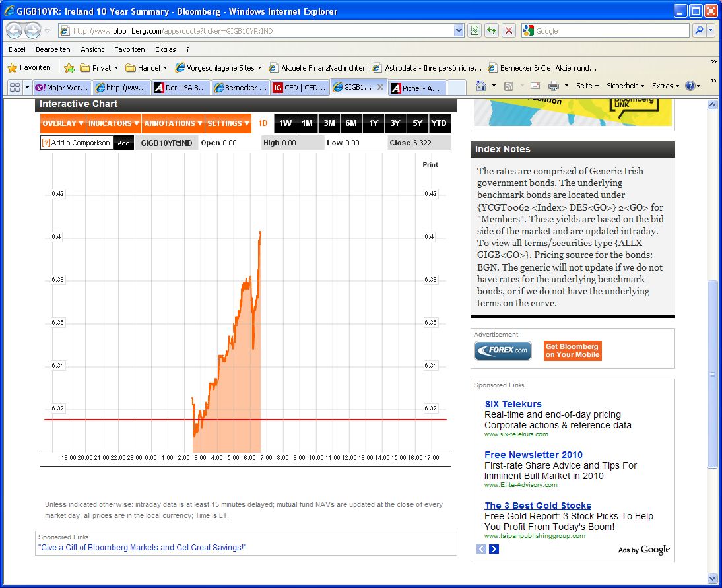Viewport: 722px width, 588px height.
Task: Click the Quick Tabs grid icon
Action: (x=15, y=87)
